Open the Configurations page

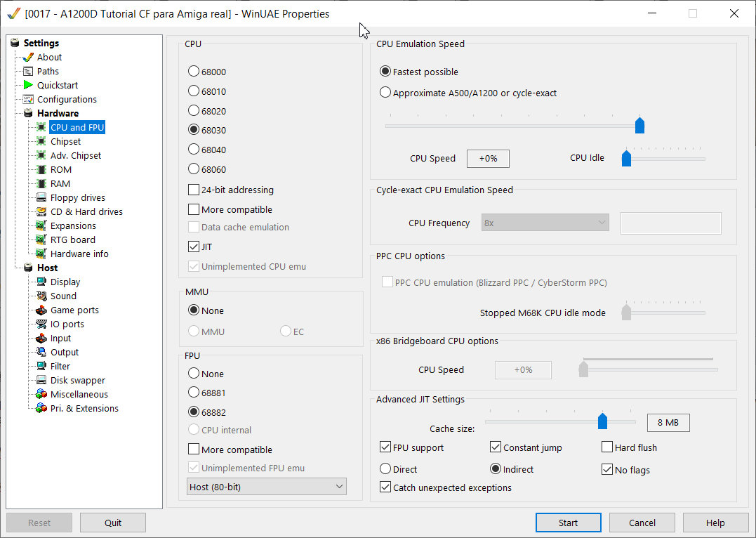(67, 99)
